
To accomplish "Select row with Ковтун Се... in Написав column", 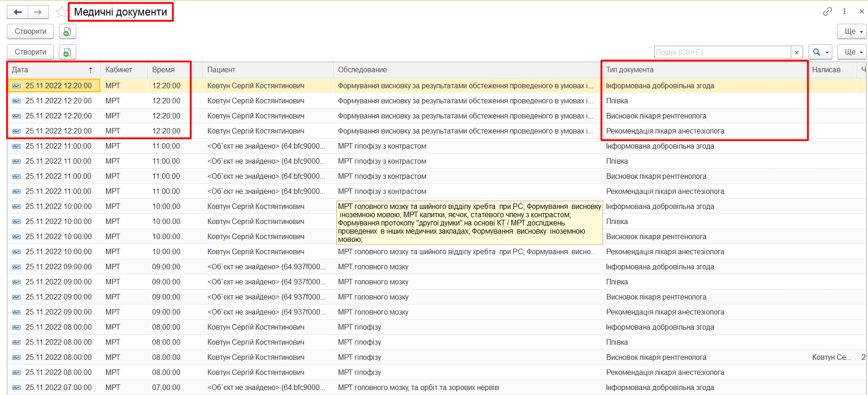I will point(831,358).
